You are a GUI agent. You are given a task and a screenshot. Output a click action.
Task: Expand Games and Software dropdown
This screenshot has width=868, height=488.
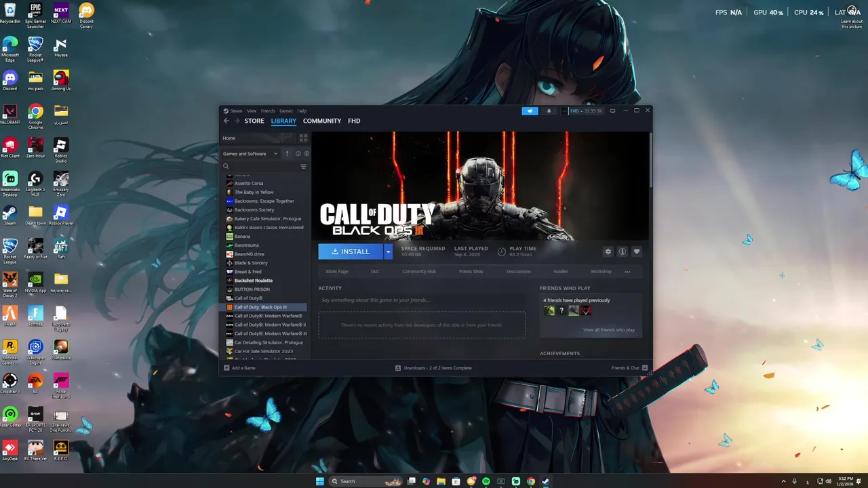251,154
